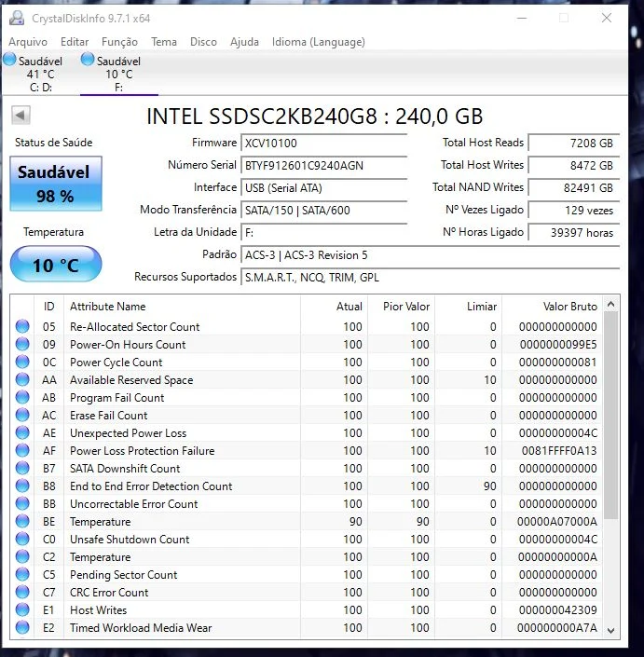This screenshot has width=644, height=657.
Task: Click status orb for Unsafe Shutdown Count
Action: click(22, 539)
